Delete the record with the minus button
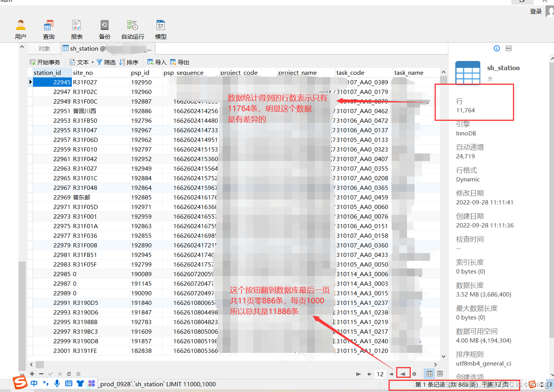 [x=41, y=374]
